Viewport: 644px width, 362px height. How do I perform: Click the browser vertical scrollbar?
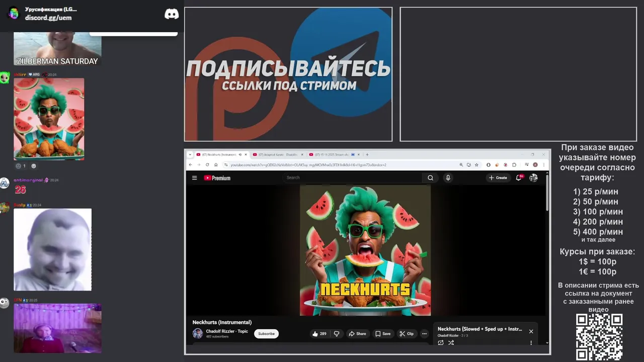click(x=547, y=192)
